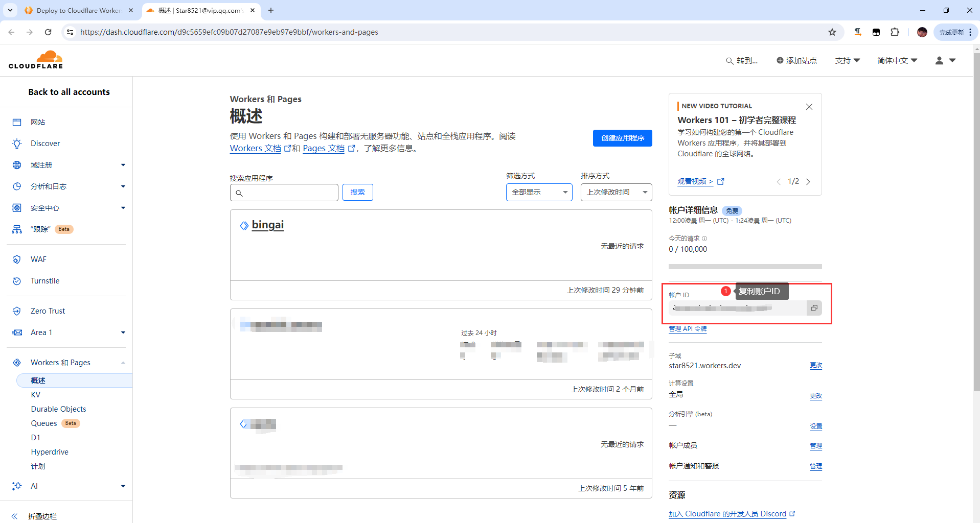This screenshot has height=523, width=980.
Task: Open the 筛选方式 全部显示 dropdown
Action: pos(539,192)
